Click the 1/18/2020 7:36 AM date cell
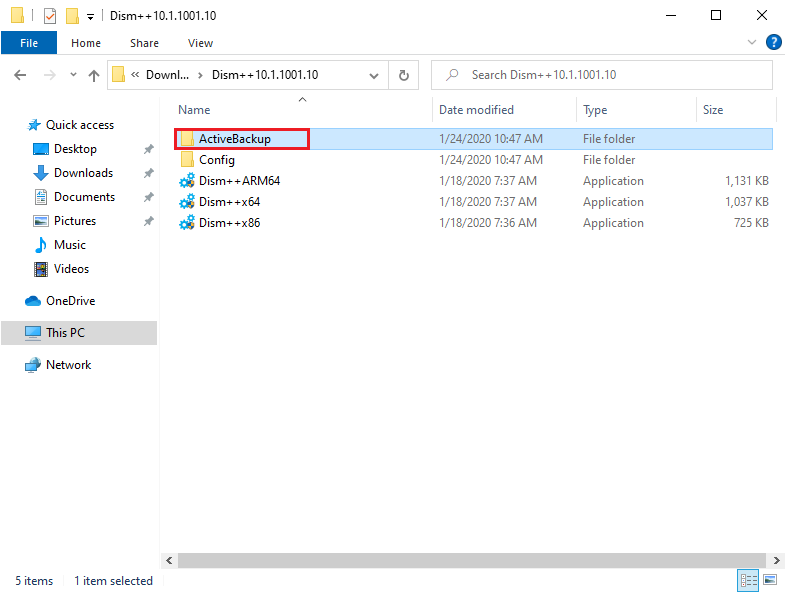Screen dimensions: 786x593 point(488,223)
